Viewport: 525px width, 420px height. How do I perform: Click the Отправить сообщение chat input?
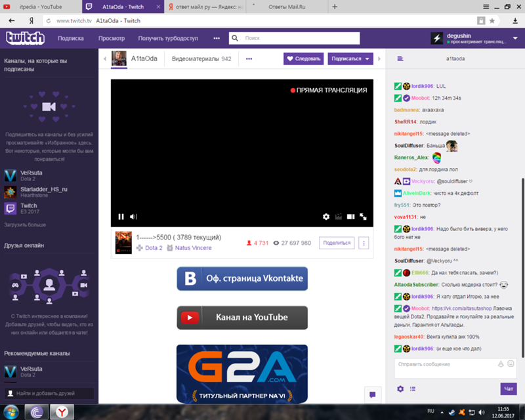446,364
